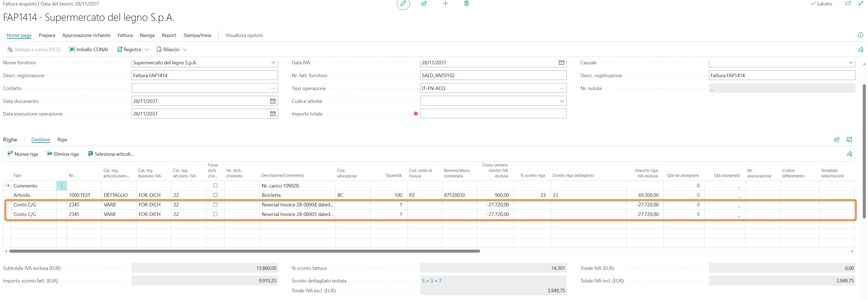The width and height of the screenshot is (868, 300).
Task: Open row menu dots on Commento line
Action: point(62,186)
